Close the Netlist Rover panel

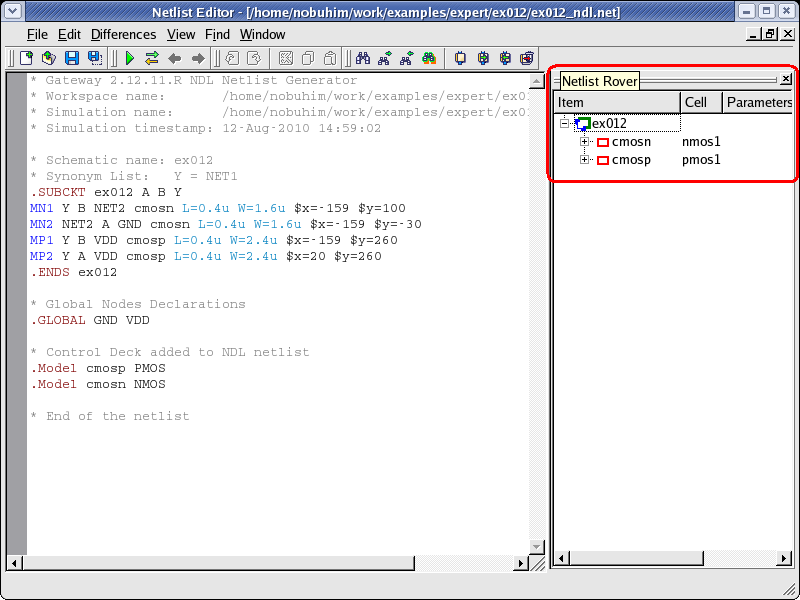786,79
